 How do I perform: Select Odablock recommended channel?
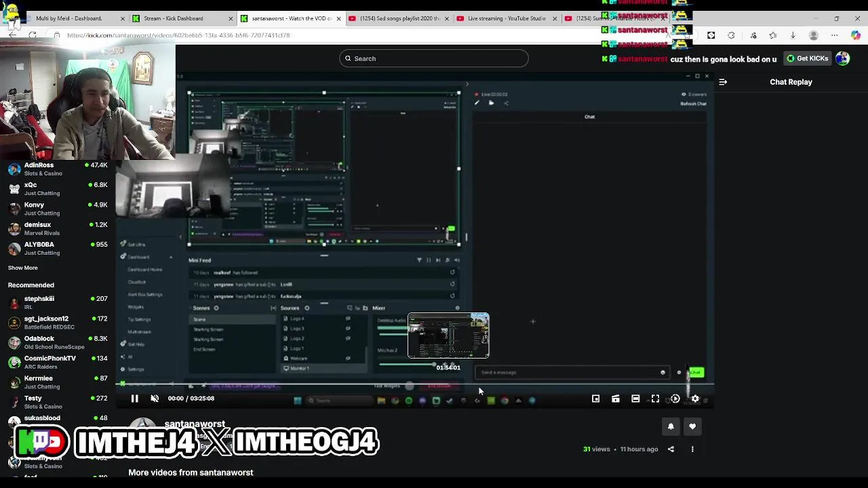pyautogui.click(x=58, y=342)
